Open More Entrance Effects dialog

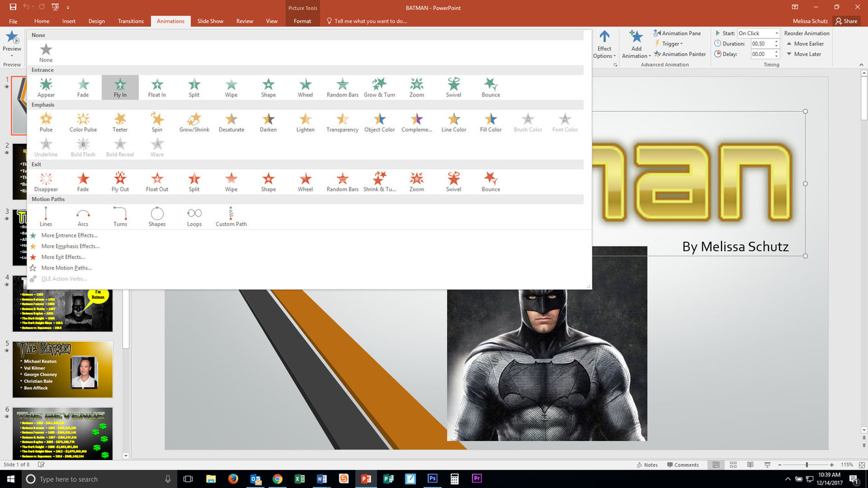point(69,236)
